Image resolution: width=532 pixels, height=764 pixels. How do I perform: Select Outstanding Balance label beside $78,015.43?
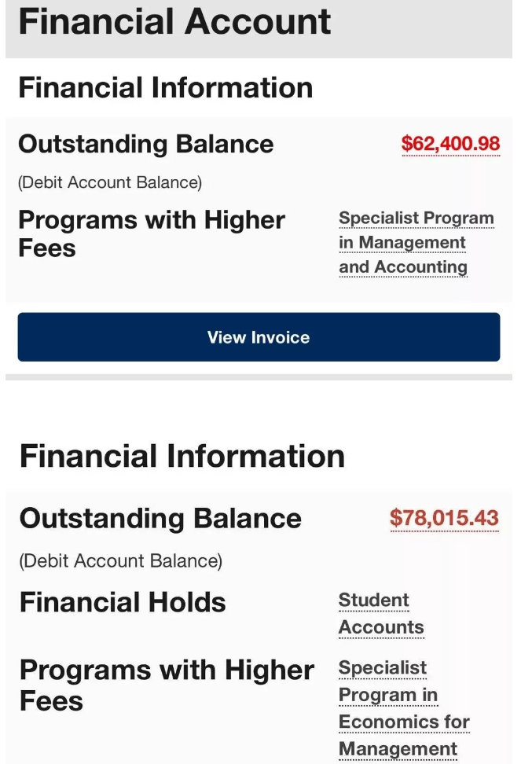160,519
